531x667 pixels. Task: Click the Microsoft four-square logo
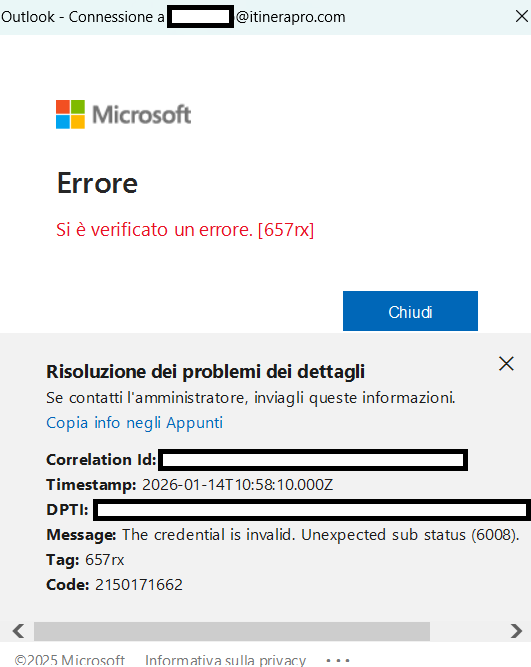click(x=70, y=114)
